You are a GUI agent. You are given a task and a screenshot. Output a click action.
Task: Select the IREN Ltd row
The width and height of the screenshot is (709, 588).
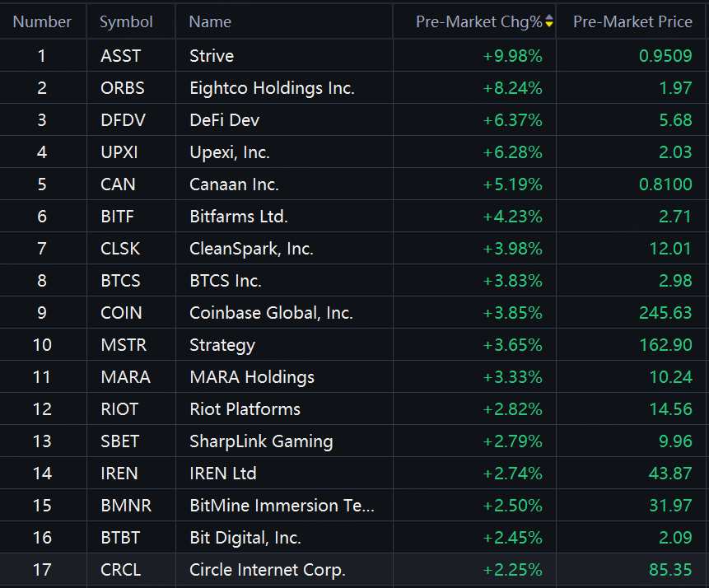coord(222,474)
